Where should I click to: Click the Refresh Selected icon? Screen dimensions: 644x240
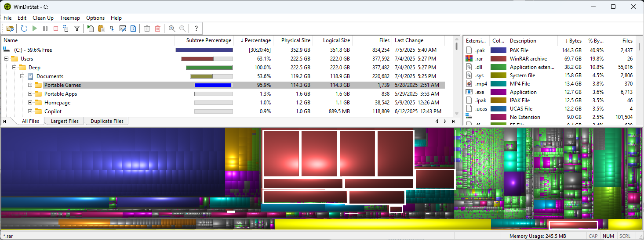(66, 29)
